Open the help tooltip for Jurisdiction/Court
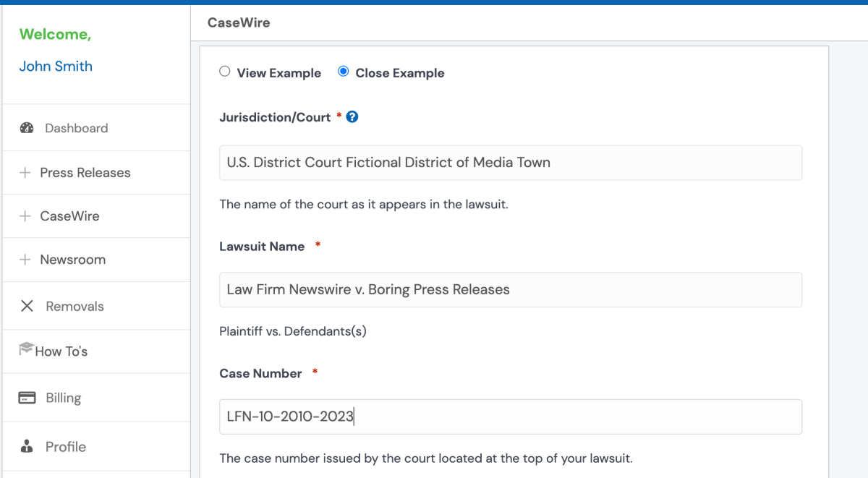The height and width of the screenshot is (478, 868). point(352,116)
